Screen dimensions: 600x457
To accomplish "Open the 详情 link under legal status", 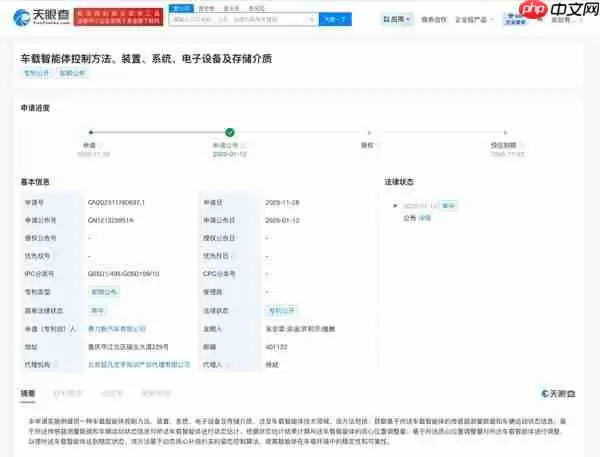I will tap(424, 218).
